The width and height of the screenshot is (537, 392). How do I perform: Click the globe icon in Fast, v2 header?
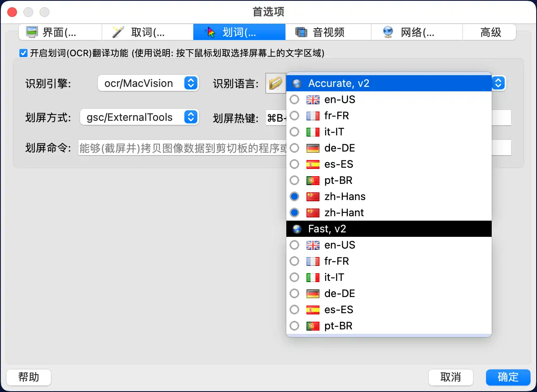(x=297, y=229)
